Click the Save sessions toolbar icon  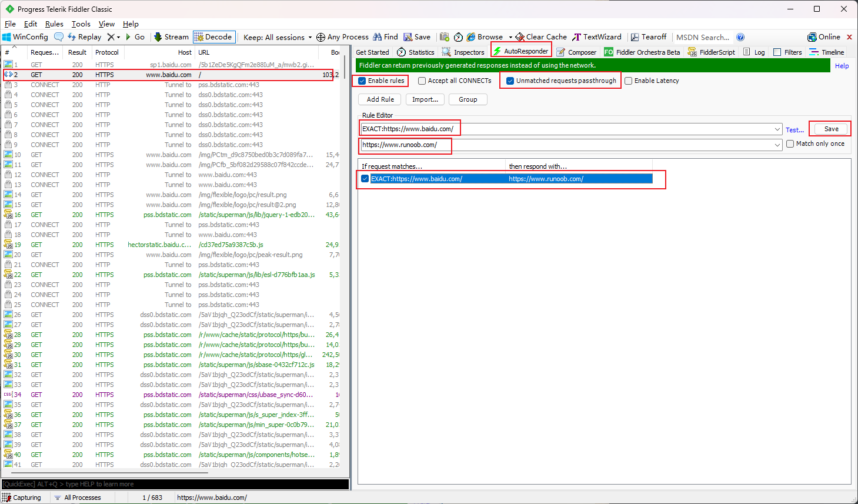pos(417,37)
